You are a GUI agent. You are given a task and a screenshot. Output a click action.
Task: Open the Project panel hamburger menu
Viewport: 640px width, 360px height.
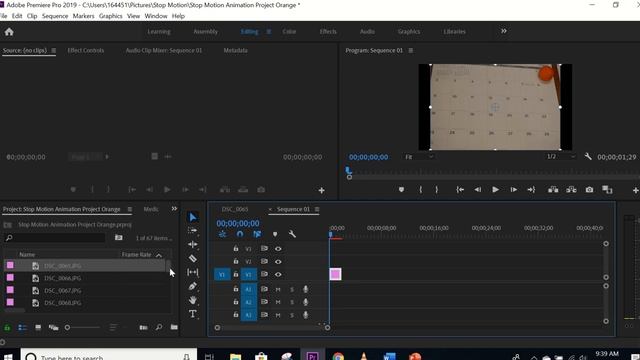coord(129,209)
